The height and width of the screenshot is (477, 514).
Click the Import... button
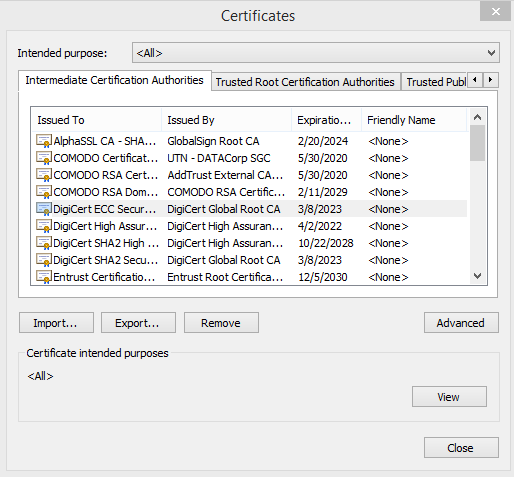click(56, 323)
